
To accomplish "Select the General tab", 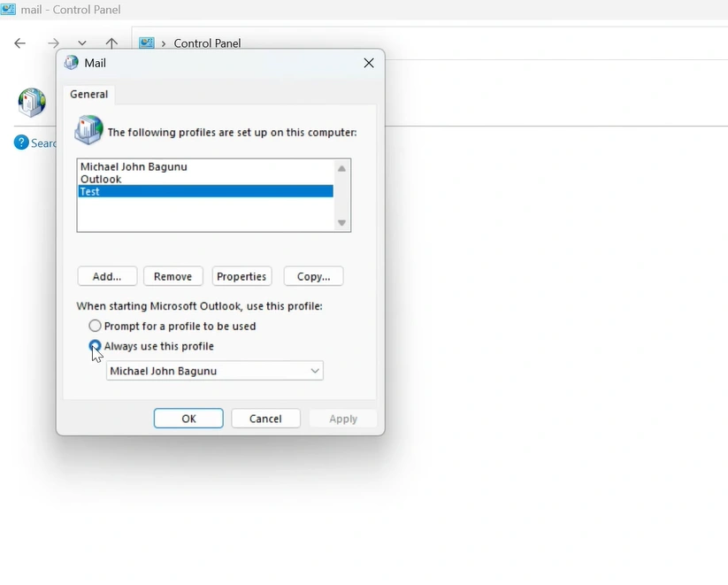I will (88, 95).
